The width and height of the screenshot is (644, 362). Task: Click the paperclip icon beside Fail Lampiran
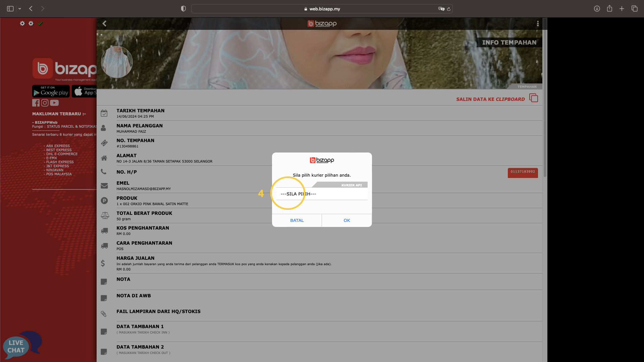point(104,314)
